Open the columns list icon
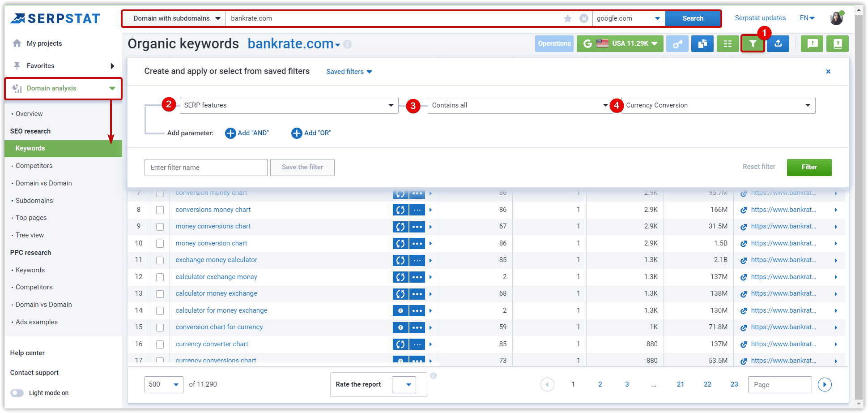This screenshot has height=413, width=868. coord(728,44)
